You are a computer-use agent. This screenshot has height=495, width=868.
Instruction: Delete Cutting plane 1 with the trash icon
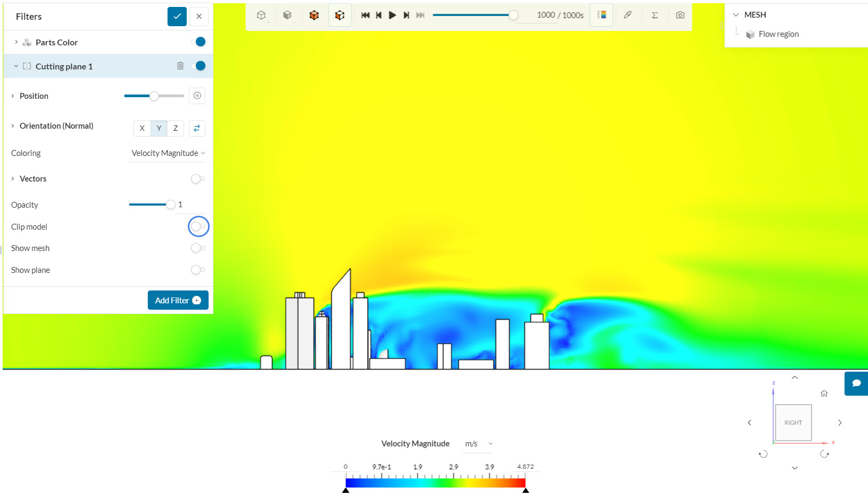(x=180, y=66)
